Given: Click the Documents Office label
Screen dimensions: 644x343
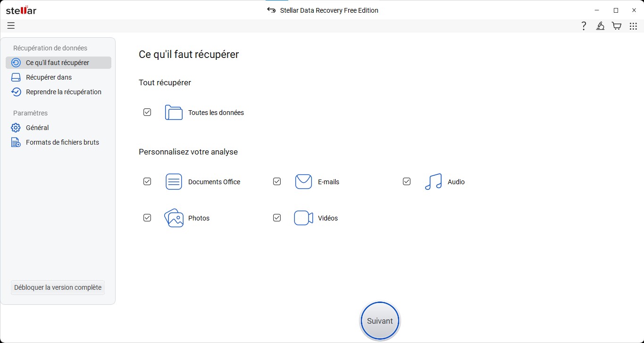Looking at the screenshot, I should 214,182.
